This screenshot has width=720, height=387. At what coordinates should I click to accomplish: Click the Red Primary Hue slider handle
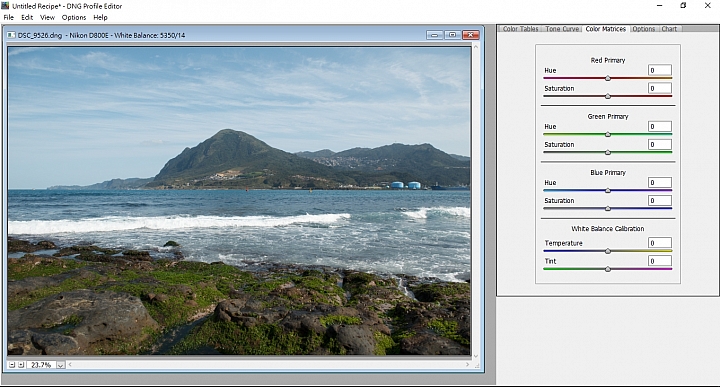pos(608,78)
